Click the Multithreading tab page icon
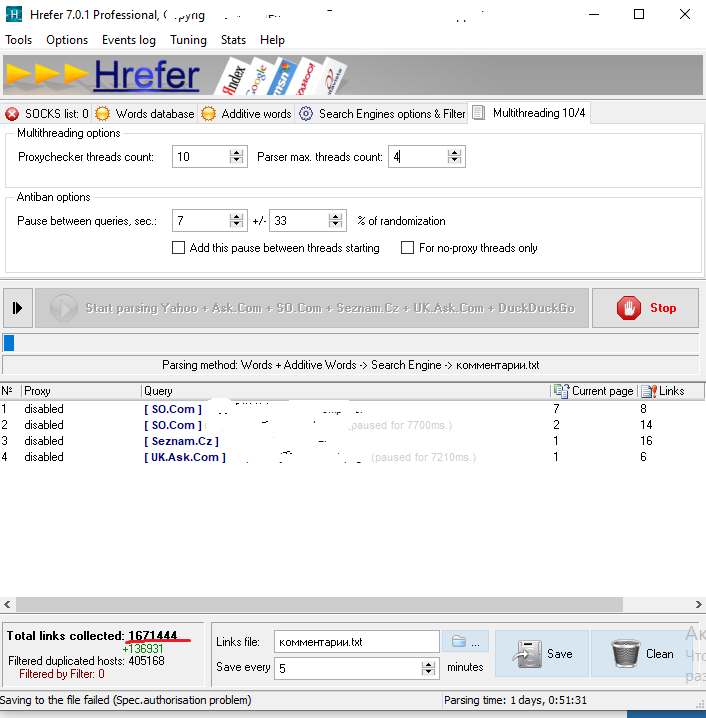Image resolution: width=706 pixels, height=718 pixels. [478, 113]
